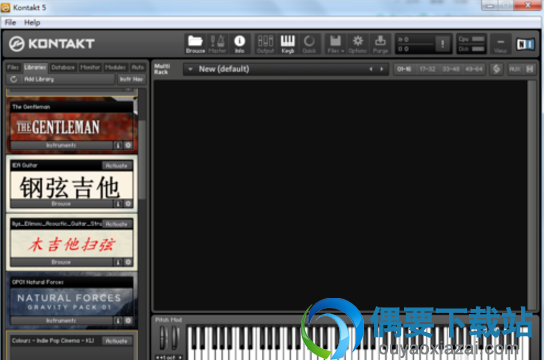Click the Add Library button
The height and width of the screenshot is (360, 544).
tap(39, 79)
